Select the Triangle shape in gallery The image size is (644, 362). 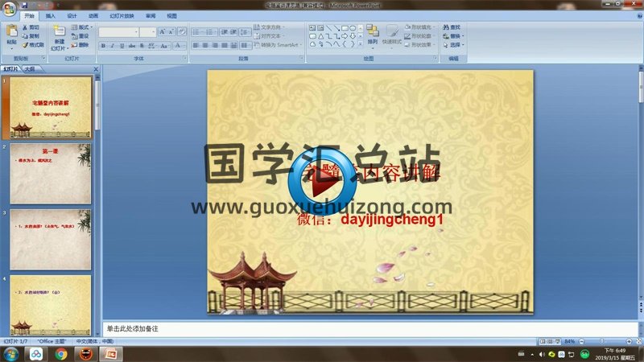tap(320, 36)
